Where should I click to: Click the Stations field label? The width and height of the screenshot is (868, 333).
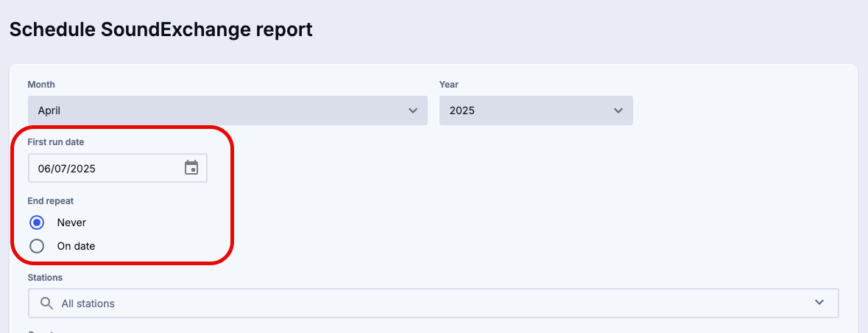(45, 278)
